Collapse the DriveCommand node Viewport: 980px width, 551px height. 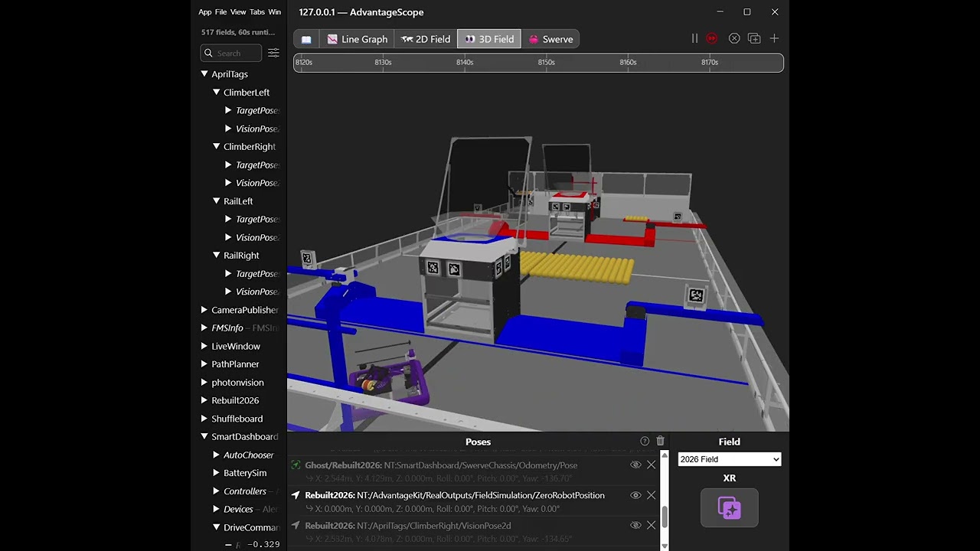(217, 527)
